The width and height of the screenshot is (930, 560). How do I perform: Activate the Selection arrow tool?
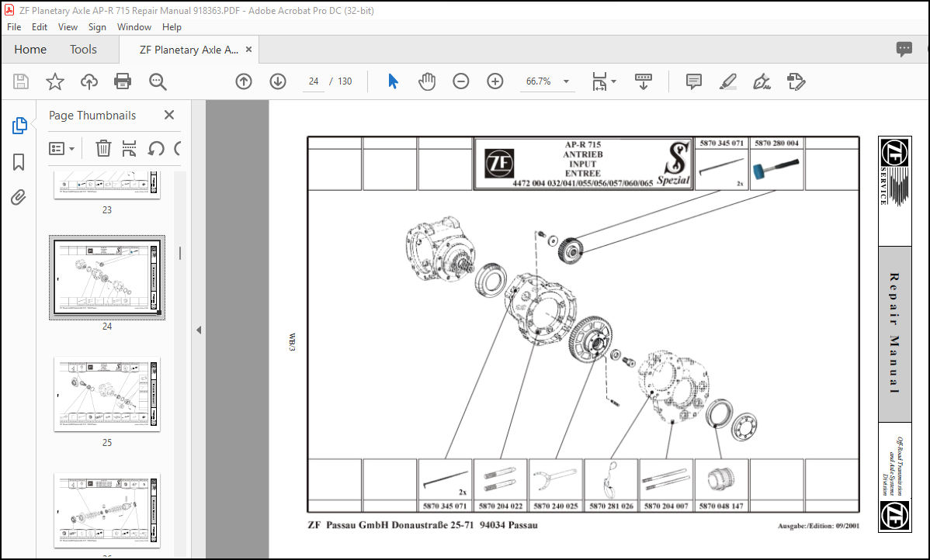tap(393, 81)
